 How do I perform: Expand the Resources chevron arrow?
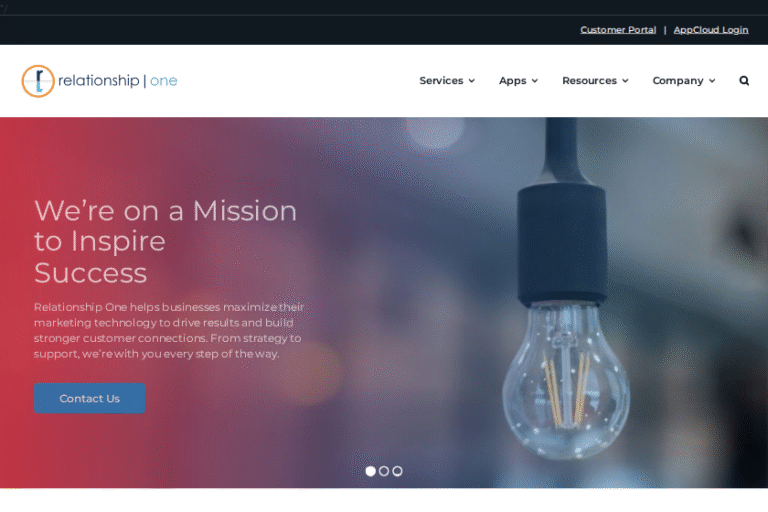[x=625, y=81]
